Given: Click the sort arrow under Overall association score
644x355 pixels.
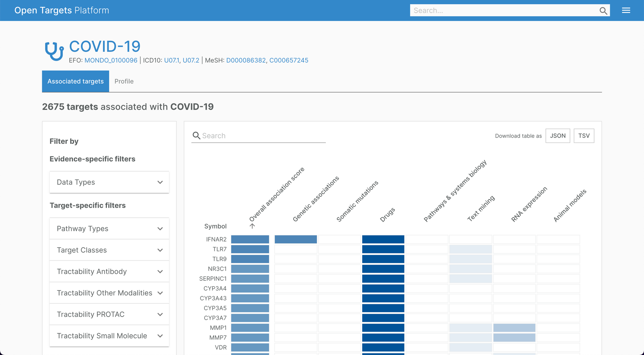Looking at the screenshot, I should point(252,226).
